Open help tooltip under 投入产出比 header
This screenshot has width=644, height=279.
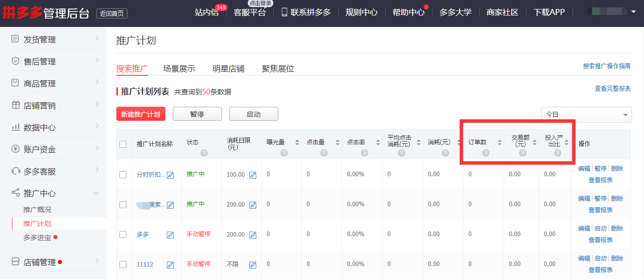[558, 153]
